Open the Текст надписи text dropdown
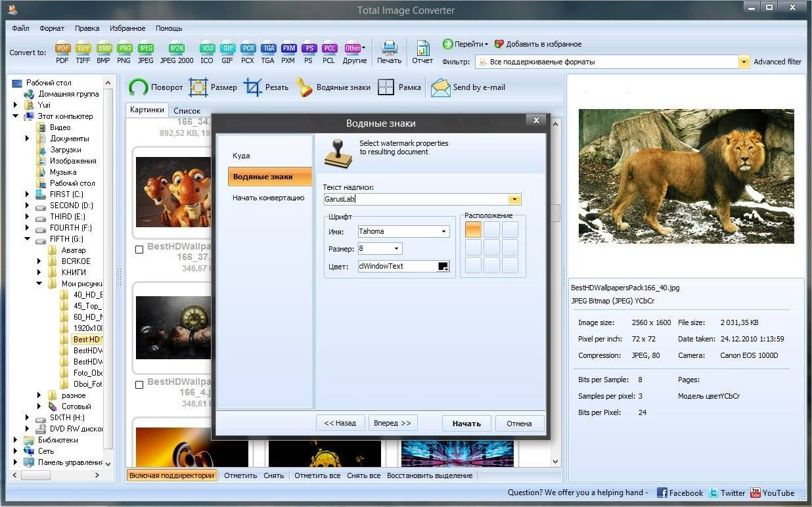Viewport: 812px width, 507px height. 515,199
